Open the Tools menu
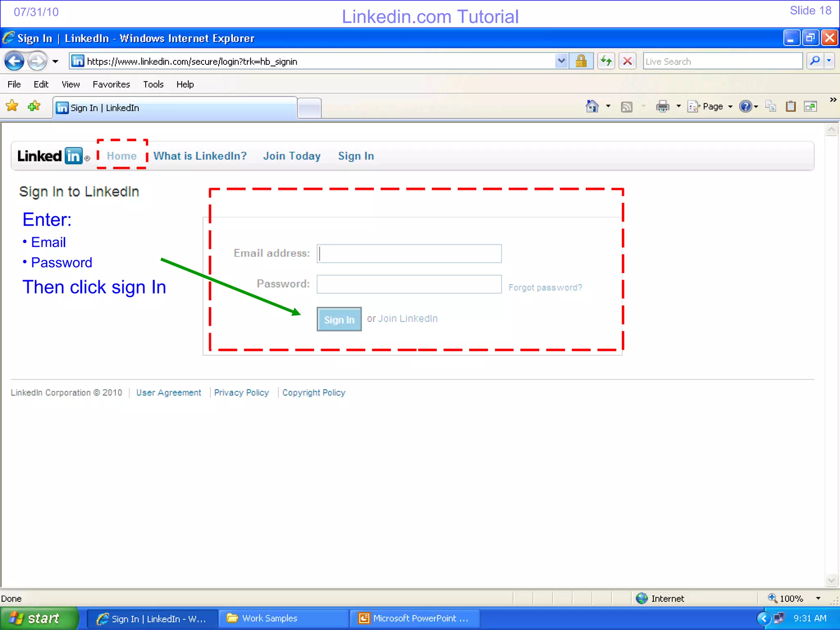 coord(153,84)
